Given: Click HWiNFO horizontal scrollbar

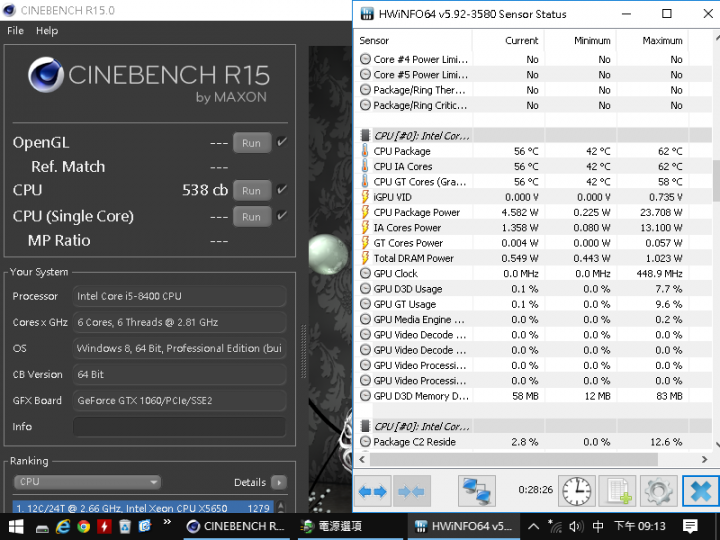Looking at the screenshot, I should point(514,459).
